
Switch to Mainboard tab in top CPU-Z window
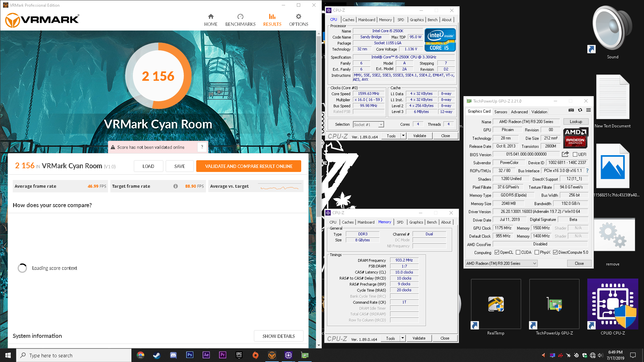(x=367, y=20)
